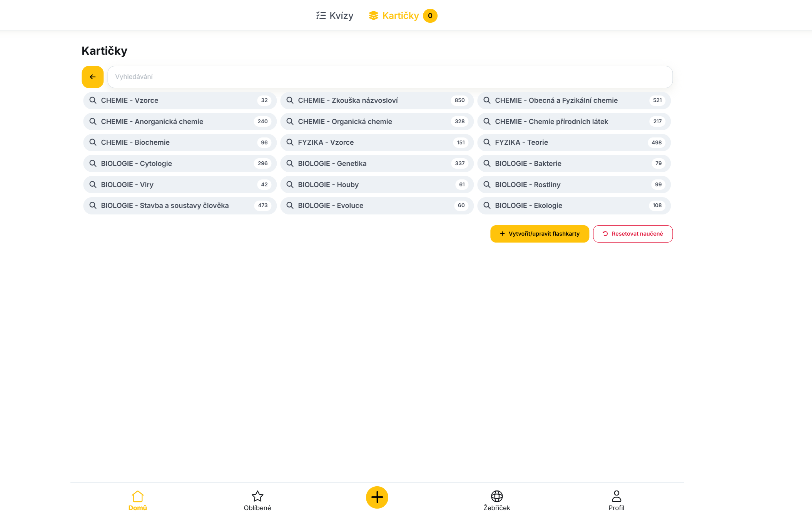Open BIOLOGIE - Rostliny set
The width and height of the screenshot is (812, 519).
574,185
